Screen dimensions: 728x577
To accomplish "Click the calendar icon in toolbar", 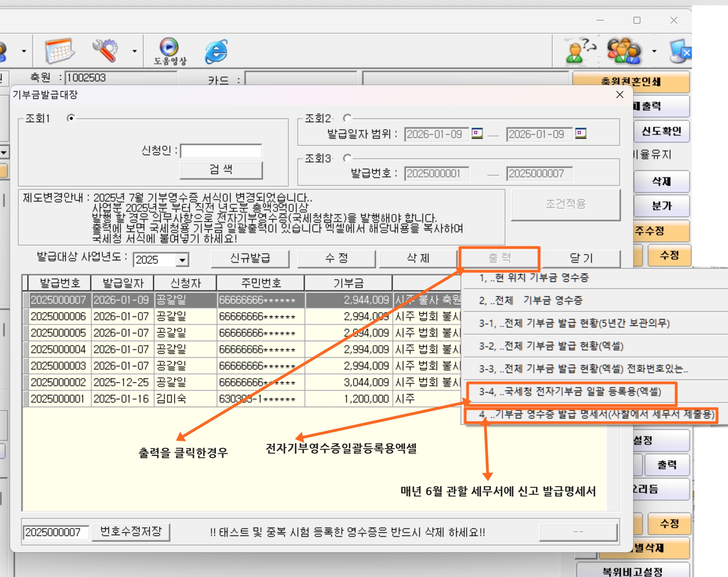I will coord(59,51).
